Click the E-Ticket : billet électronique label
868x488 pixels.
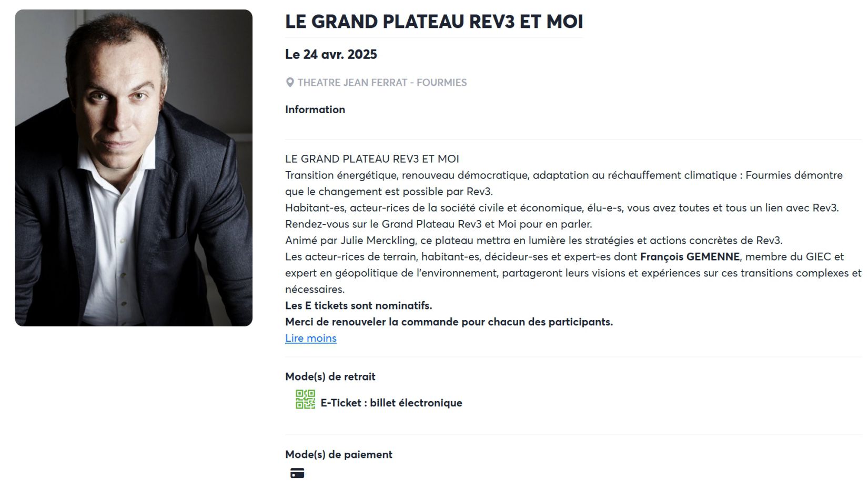pos(391,403)
